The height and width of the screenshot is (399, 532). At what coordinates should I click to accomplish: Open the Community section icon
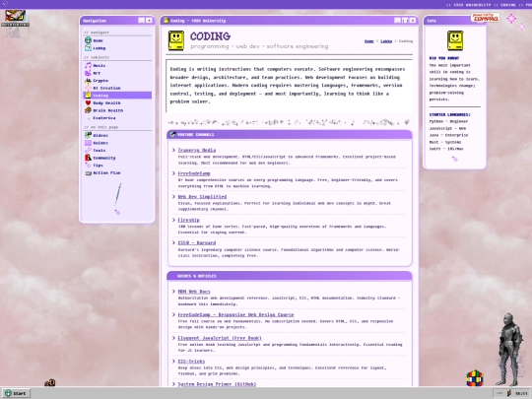(x=88, y=158)
